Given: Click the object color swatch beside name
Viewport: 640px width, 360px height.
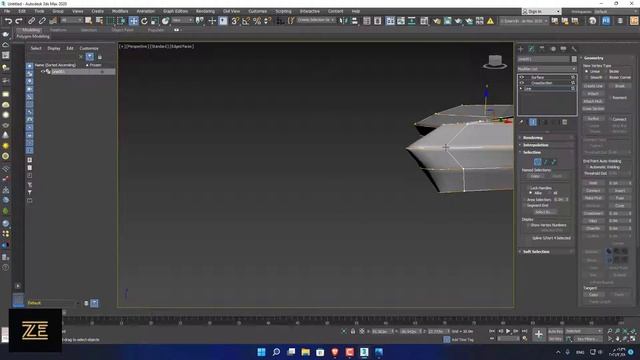Looking at the screenshot, I should pos(574,59).
